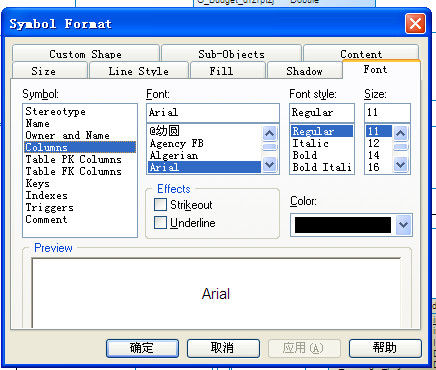
Task: Select Italic font style
Action: (322, 143)
